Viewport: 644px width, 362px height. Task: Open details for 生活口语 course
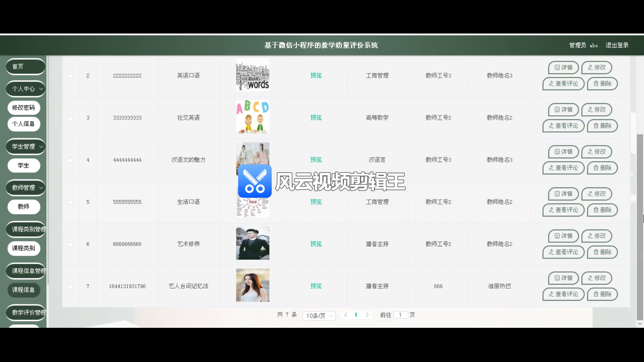tap(563, 194)
